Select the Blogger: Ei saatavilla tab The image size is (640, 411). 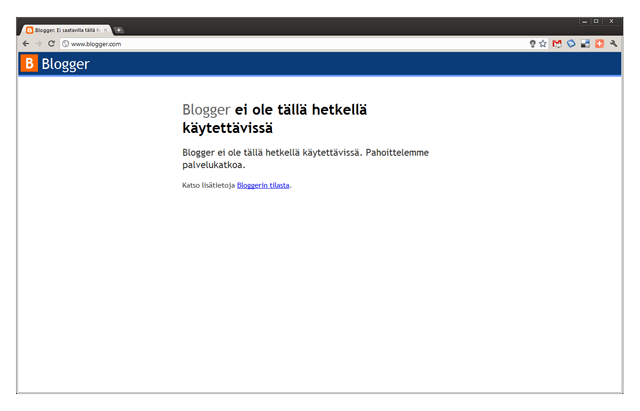pos(67,30)
